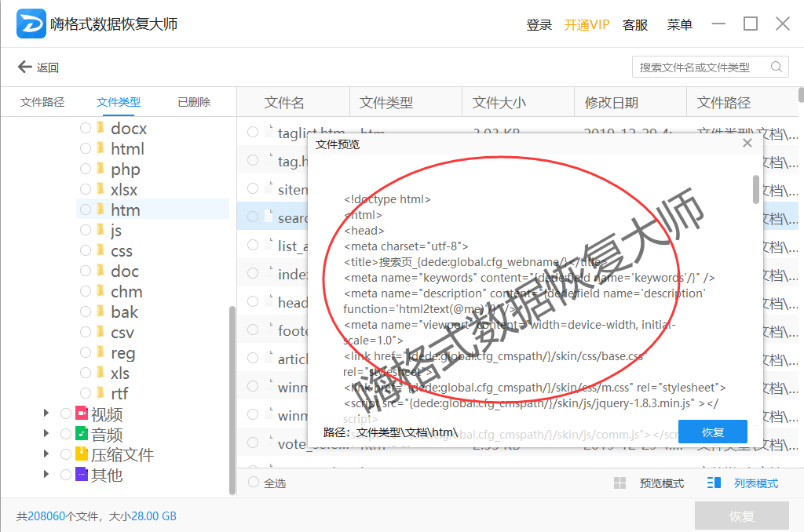Image resolution: width=804 pixels, height=532 pixels.
Task: Sort by 修改日期 column header
Action: pos(611,103)
